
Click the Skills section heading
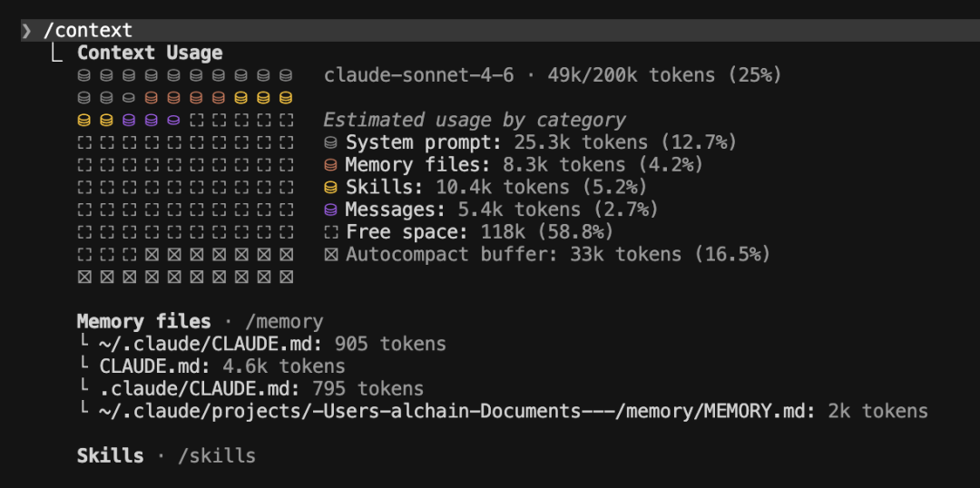pyautogui.click(x=110, y=455)
